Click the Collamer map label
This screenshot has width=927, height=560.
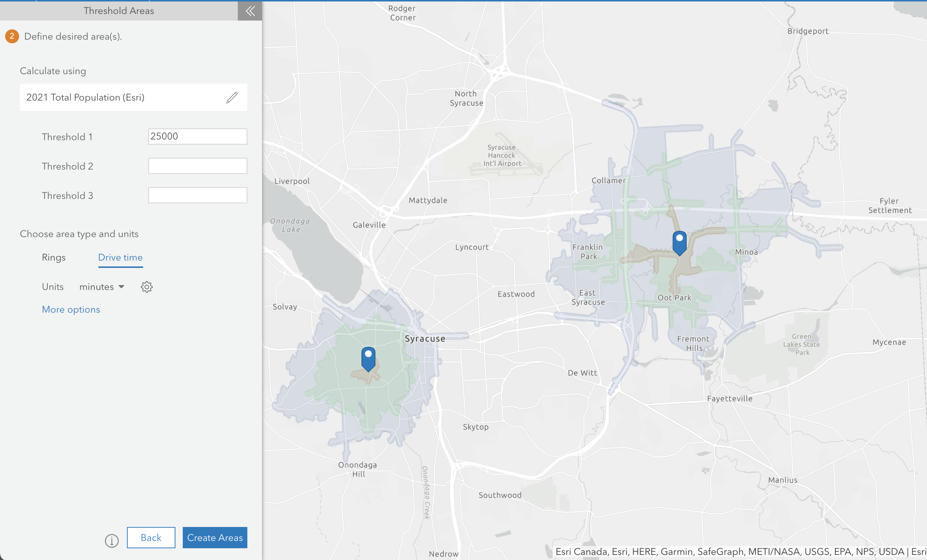pos(608,181)
